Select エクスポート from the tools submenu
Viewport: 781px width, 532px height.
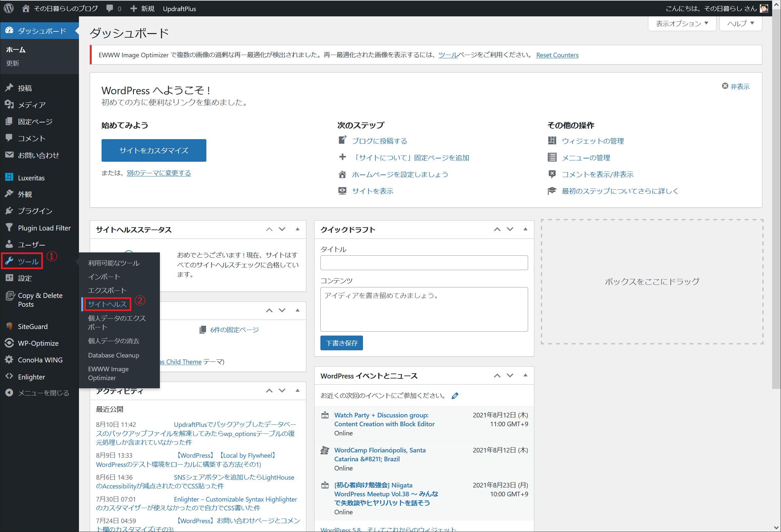coord(107,290)
